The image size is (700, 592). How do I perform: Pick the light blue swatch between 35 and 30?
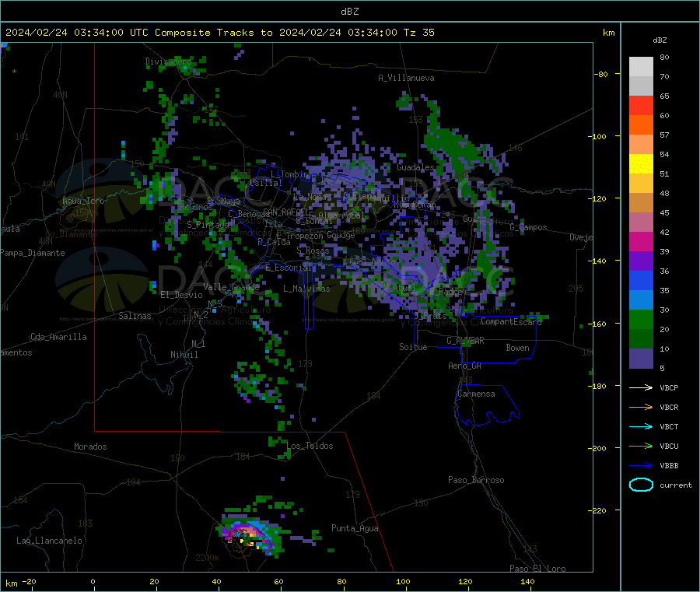641,300
